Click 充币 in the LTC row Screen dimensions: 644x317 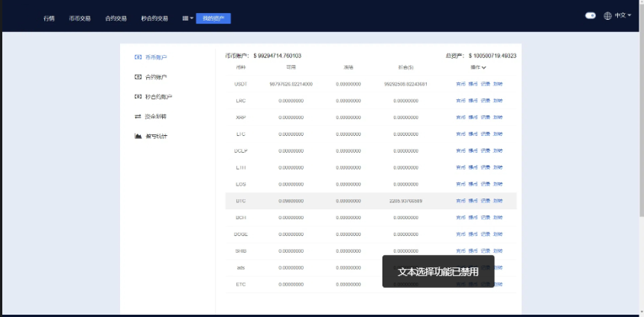[x=460, y=134]
